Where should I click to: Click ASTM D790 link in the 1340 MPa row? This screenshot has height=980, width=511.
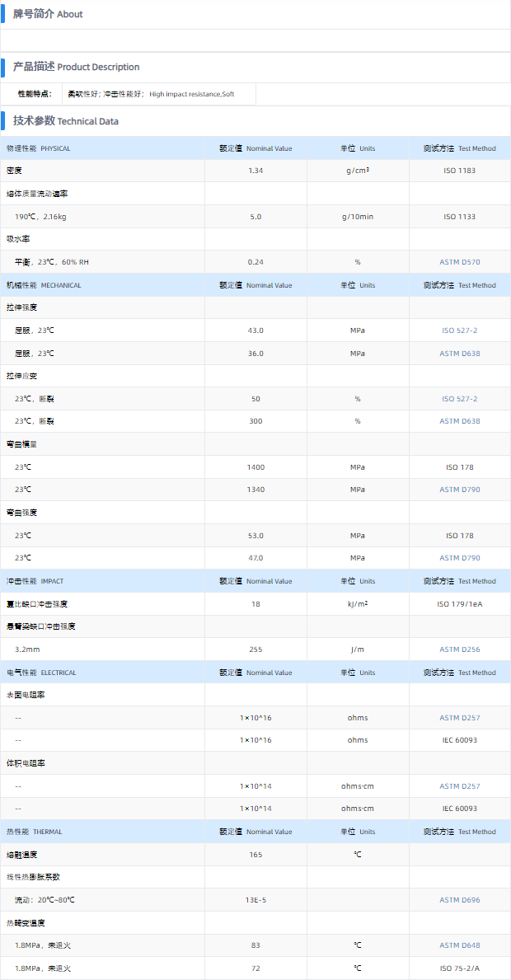point(459,490)
